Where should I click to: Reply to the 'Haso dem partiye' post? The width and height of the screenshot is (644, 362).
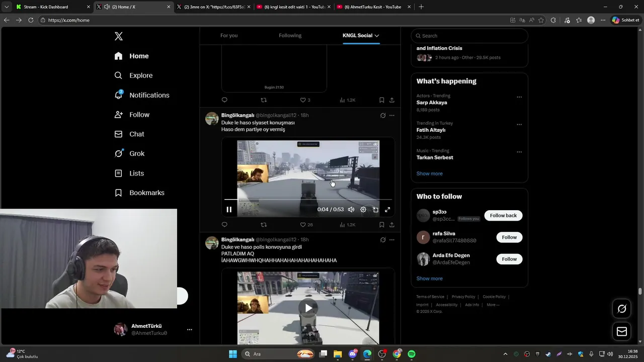(224, 225)
